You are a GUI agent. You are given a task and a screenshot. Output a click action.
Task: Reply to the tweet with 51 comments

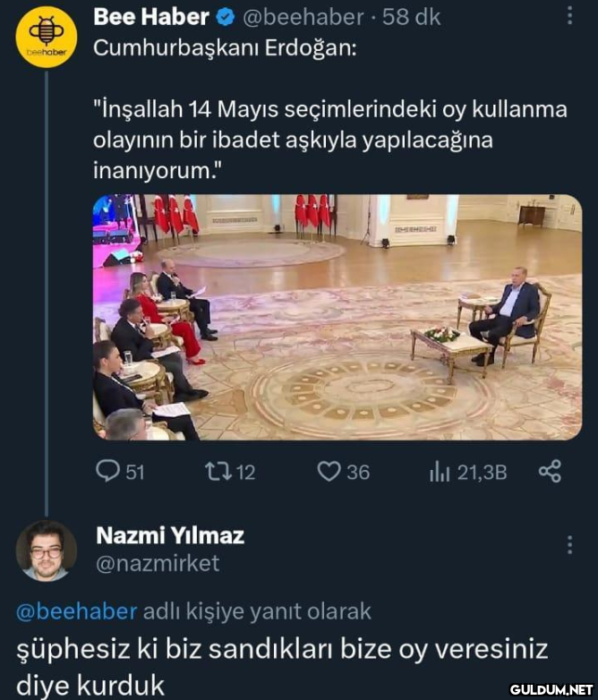[119, 471]
